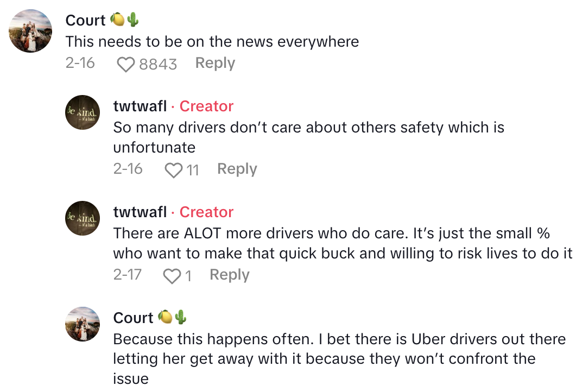Screen dimensions: 582x392
Task: Open the username twtwafl
Action: 139,106
